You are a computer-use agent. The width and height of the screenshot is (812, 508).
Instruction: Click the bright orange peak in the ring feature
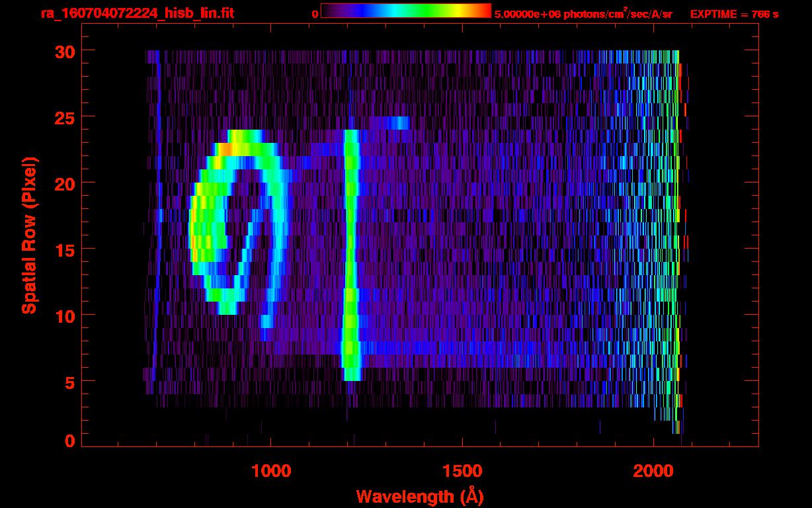[225, 149]
